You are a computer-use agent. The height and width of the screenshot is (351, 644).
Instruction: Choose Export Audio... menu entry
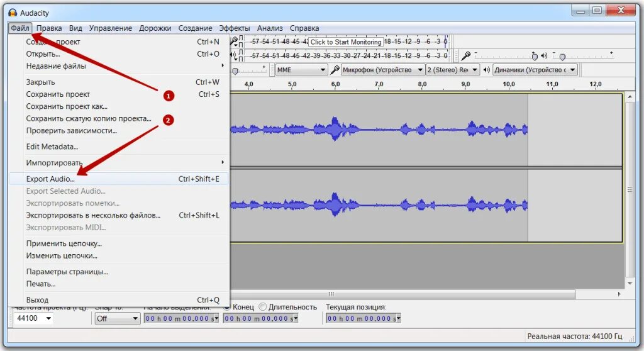coord(119,179)
